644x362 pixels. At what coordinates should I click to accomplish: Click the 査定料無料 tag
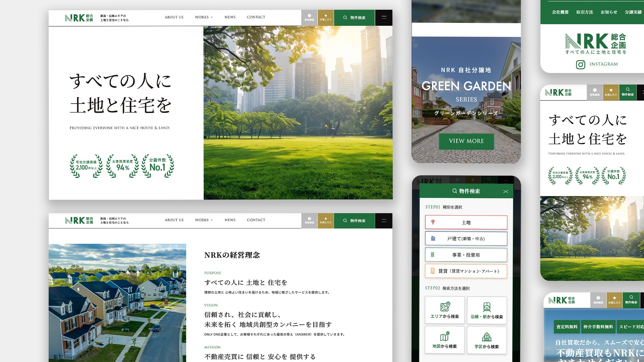(567, 326)
